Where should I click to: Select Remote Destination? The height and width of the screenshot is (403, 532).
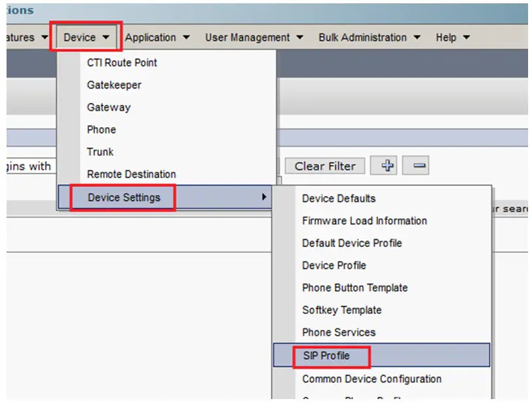pos(131,174)
